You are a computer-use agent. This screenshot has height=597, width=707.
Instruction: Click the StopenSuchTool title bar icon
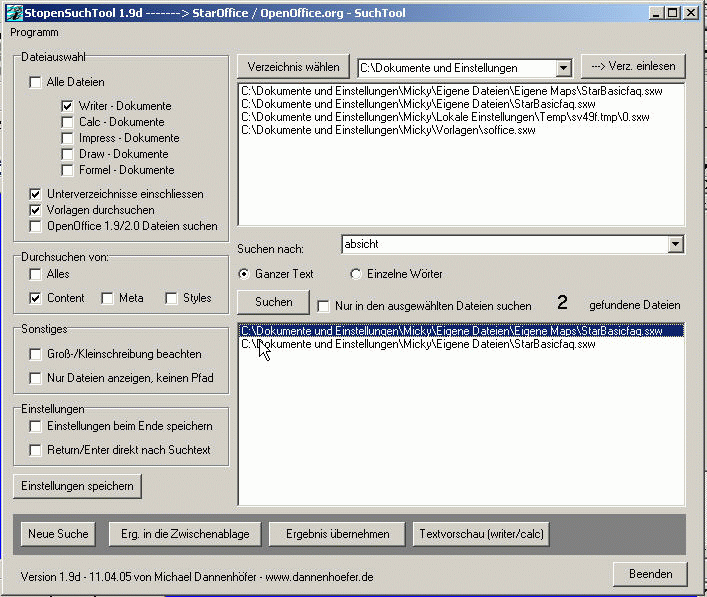click(14, 13)
